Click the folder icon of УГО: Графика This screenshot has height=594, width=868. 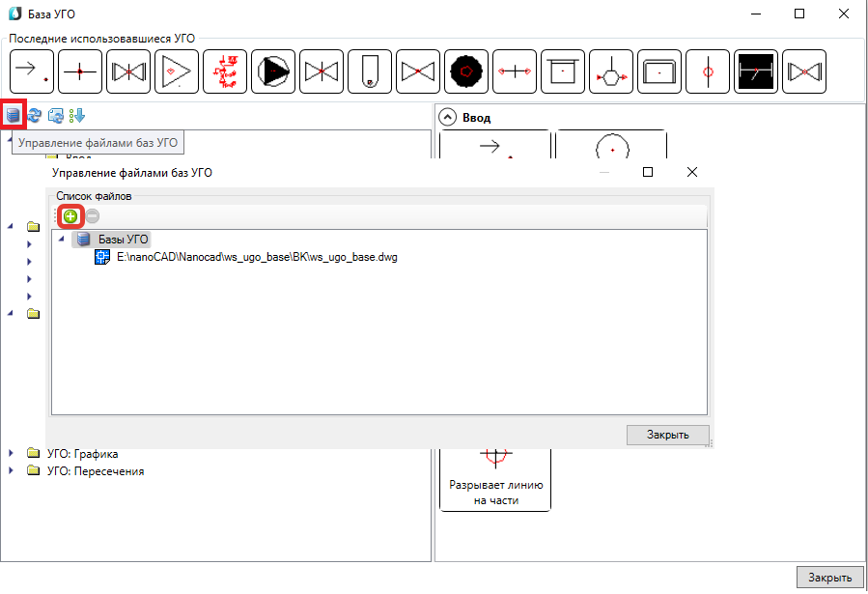(x=34, y=453)
